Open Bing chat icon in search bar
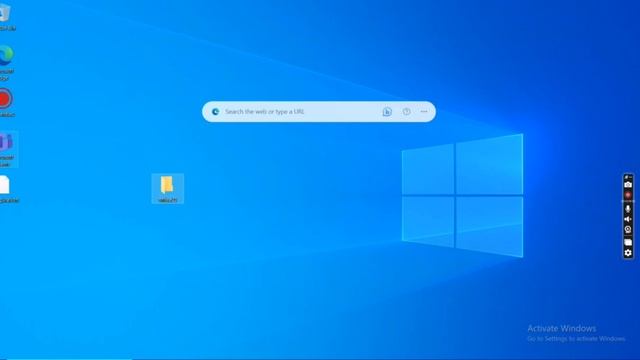The width and height of the screenshot is (640, 360). point(387,111)
